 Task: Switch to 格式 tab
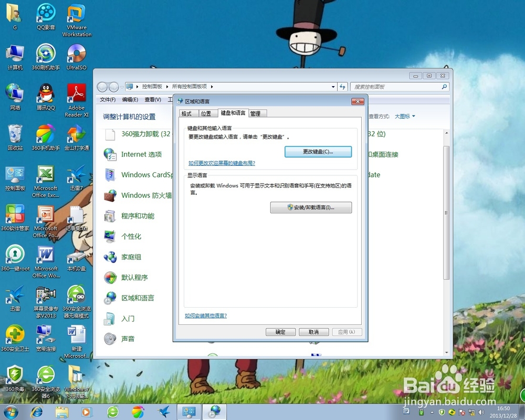189,113
